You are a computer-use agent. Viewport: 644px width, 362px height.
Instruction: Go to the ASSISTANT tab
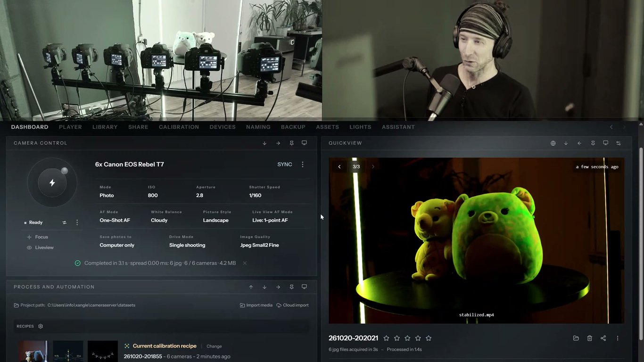tap(398, 127)
